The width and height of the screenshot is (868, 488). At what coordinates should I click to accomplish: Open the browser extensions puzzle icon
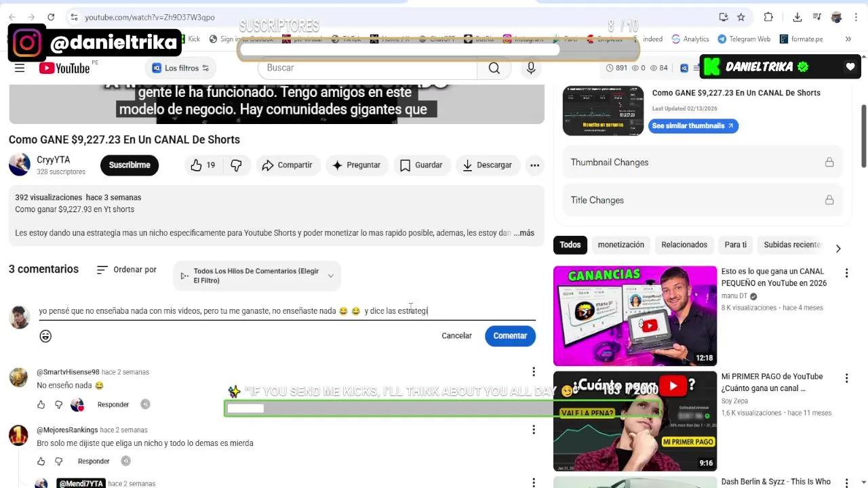click(x=768, y=17)
